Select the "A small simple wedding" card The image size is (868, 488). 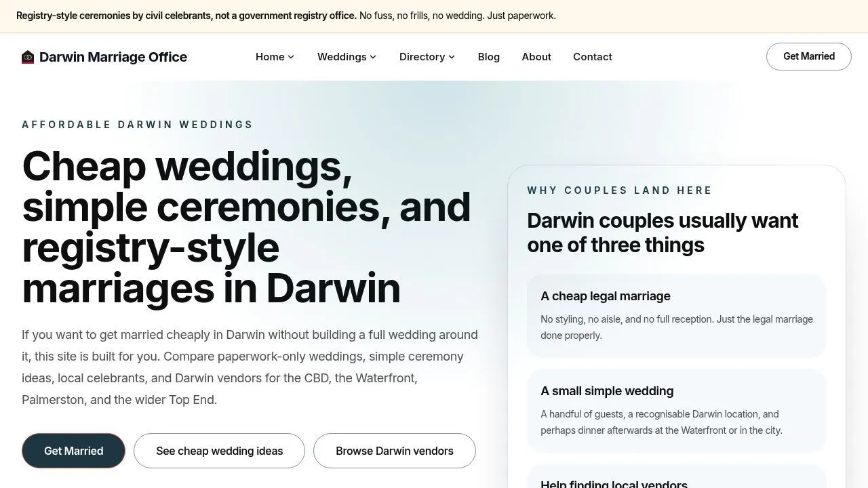676,410
